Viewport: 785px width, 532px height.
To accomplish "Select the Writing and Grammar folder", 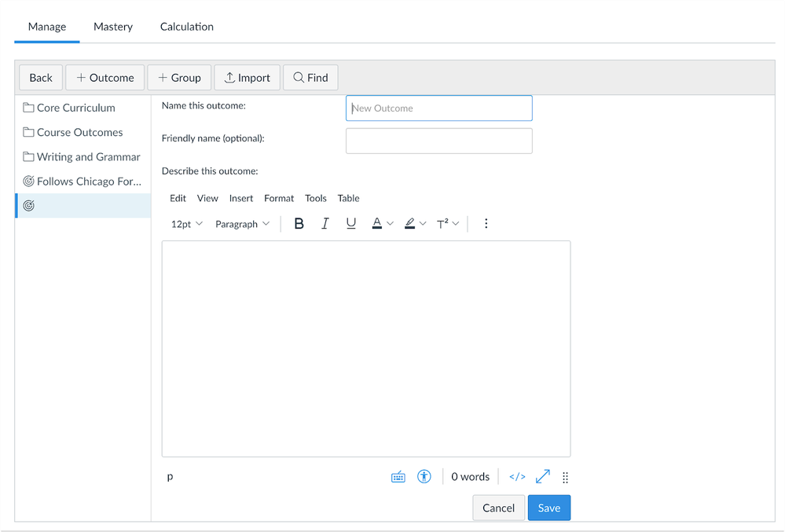I will (x=83, y=156).
